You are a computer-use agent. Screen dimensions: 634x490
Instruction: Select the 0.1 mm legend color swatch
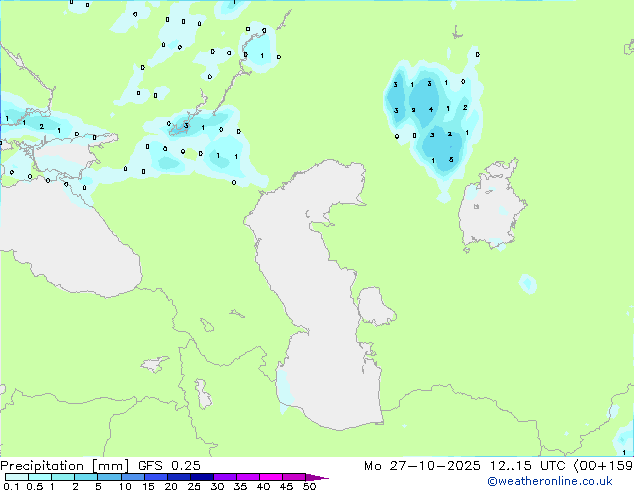tap(17, 477)
